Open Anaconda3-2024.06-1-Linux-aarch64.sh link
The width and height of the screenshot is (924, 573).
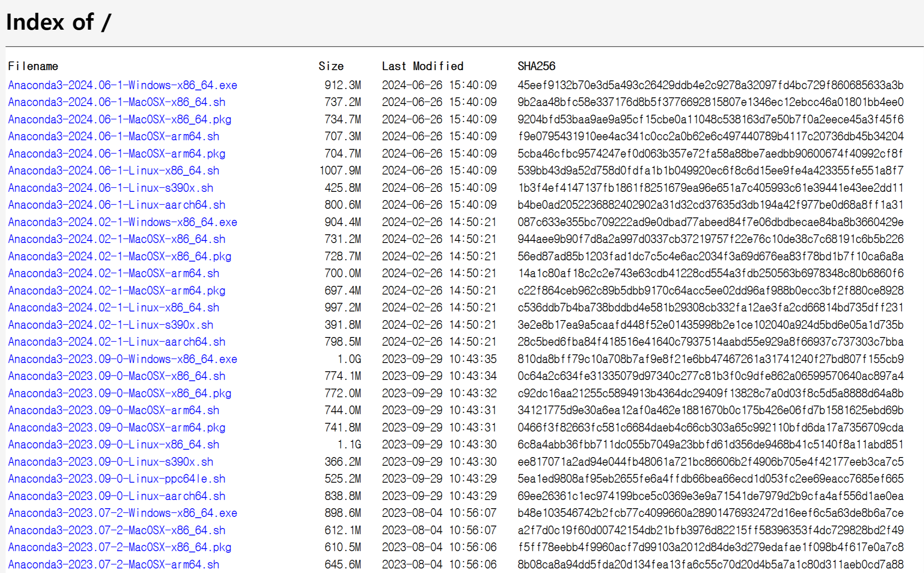tap(117, 205)
